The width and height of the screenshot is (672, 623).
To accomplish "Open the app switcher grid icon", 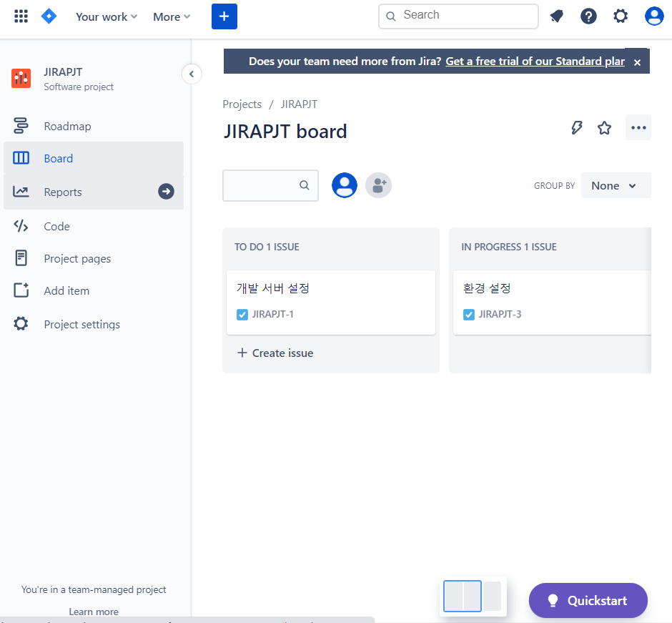I will point(21,16).
